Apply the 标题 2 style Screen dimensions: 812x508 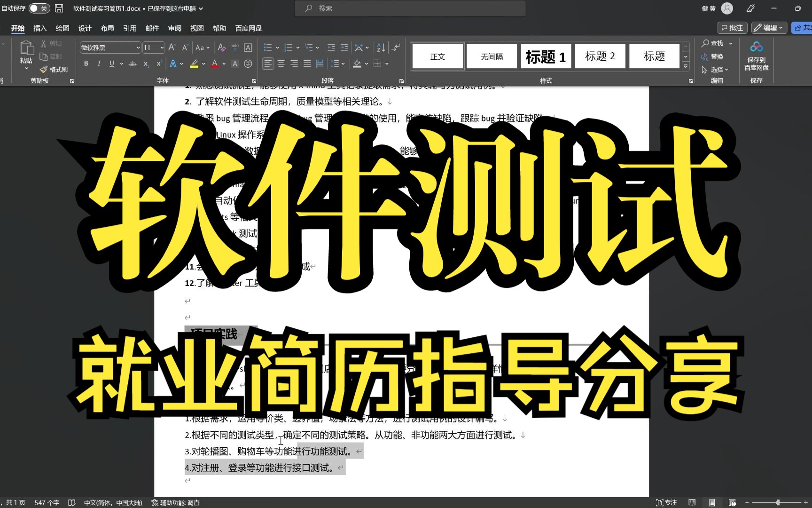[x=600, y=56]
